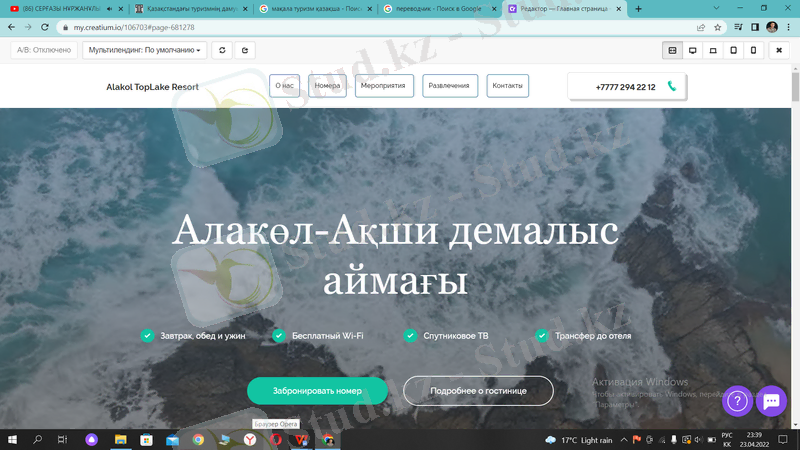Open the help question mark bubble
The image size is (800, 450).
tap(737, 401)
